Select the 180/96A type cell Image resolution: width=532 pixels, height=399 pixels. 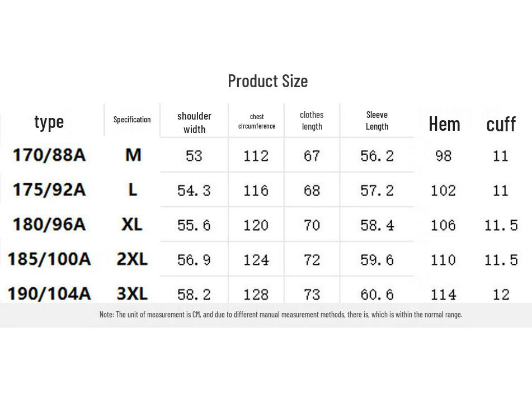click(49, 224)
